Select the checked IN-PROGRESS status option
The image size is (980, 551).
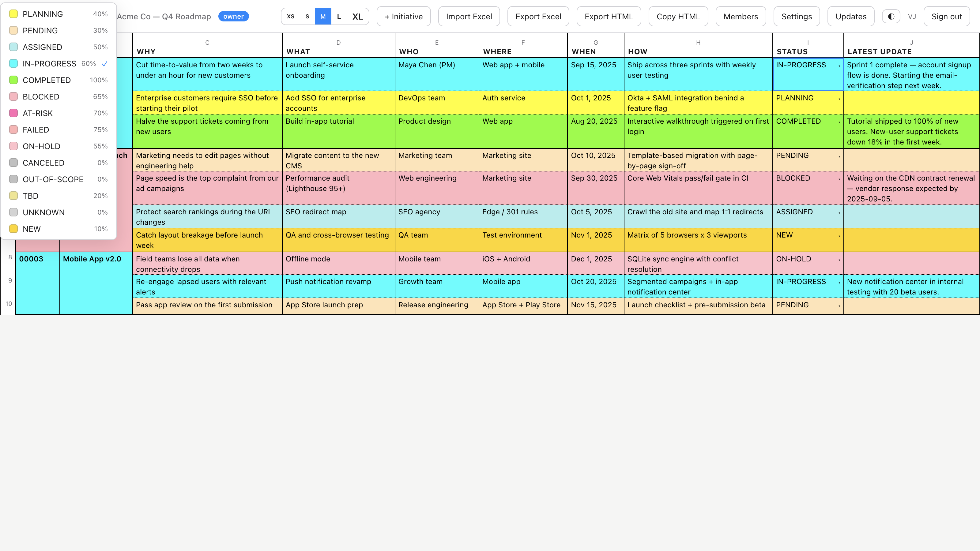[58, 63]
